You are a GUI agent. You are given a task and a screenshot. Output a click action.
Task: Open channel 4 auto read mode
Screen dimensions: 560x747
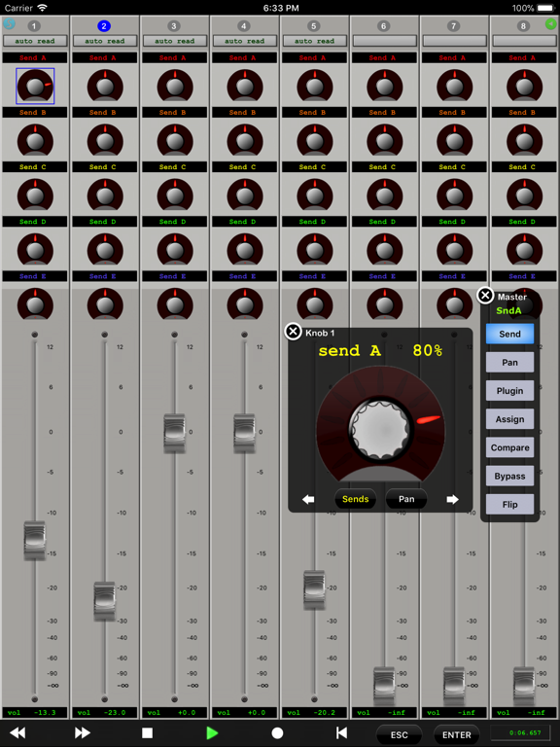[245, 41]
